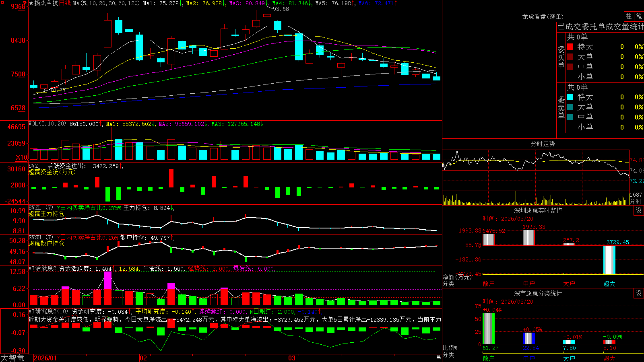Click 超大 label under 实时监控 chart

tap(609, 284)
